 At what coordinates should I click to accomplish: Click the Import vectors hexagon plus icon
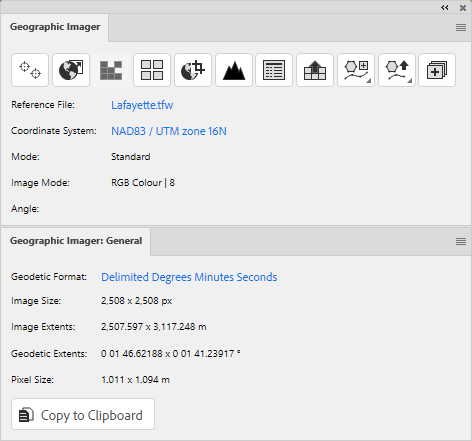(356, 70)
